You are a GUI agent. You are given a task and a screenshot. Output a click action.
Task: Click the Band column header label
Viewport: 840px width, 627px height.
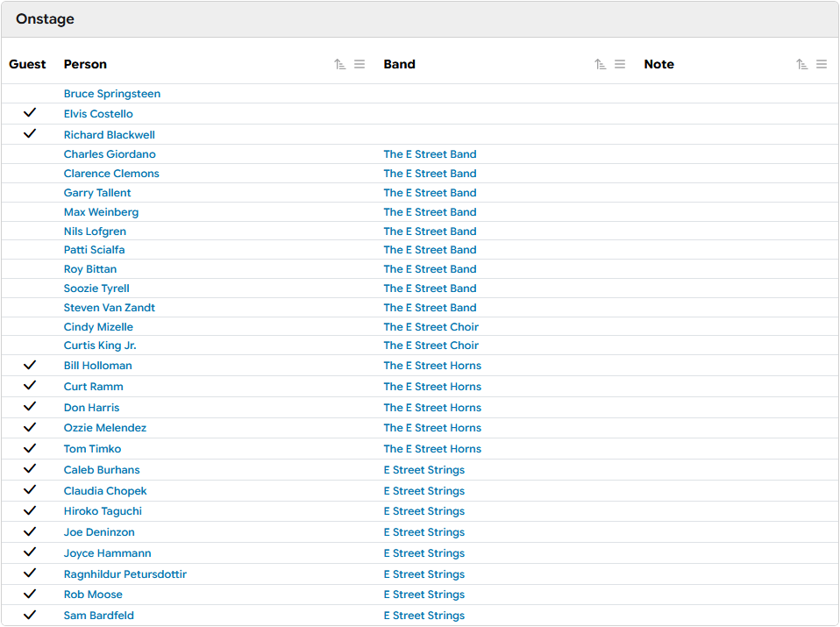click(399, 64)
